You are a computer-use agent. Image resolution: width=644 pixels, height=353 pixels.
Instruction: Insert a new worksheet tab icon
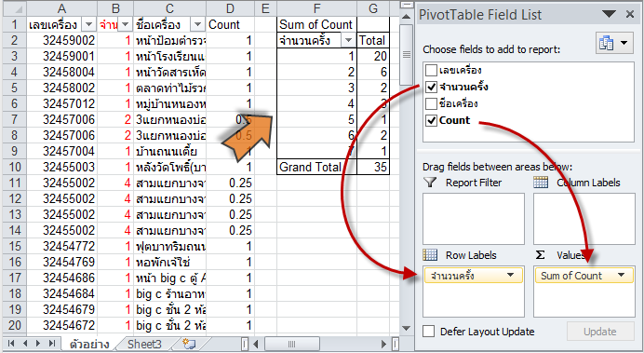point(190,345)
